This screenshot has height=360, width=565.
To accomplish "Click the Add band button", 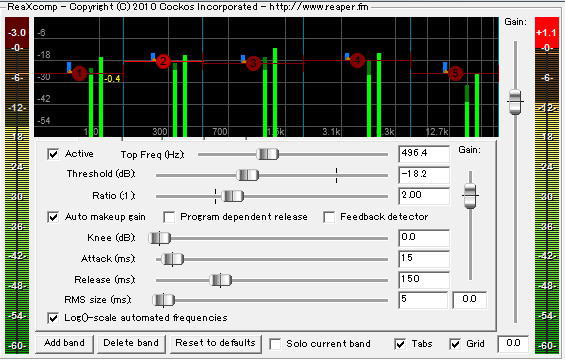I will click(64, 343).
